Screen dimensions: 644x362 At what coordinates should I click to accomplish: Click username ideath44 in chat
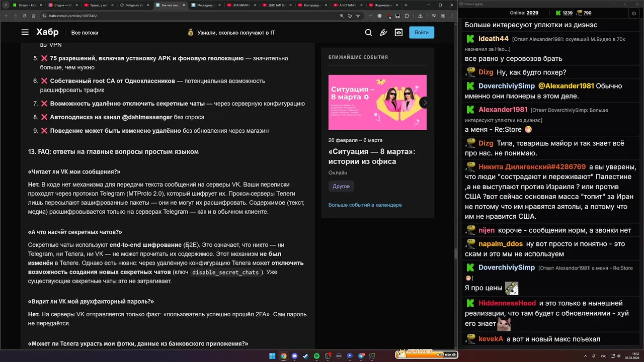494,39
